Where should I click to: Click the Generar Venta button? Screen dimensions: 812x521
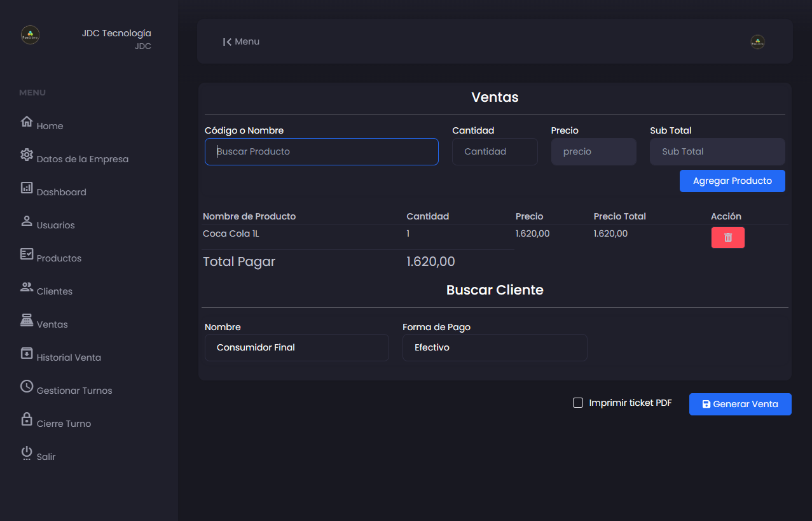(740, 404)
